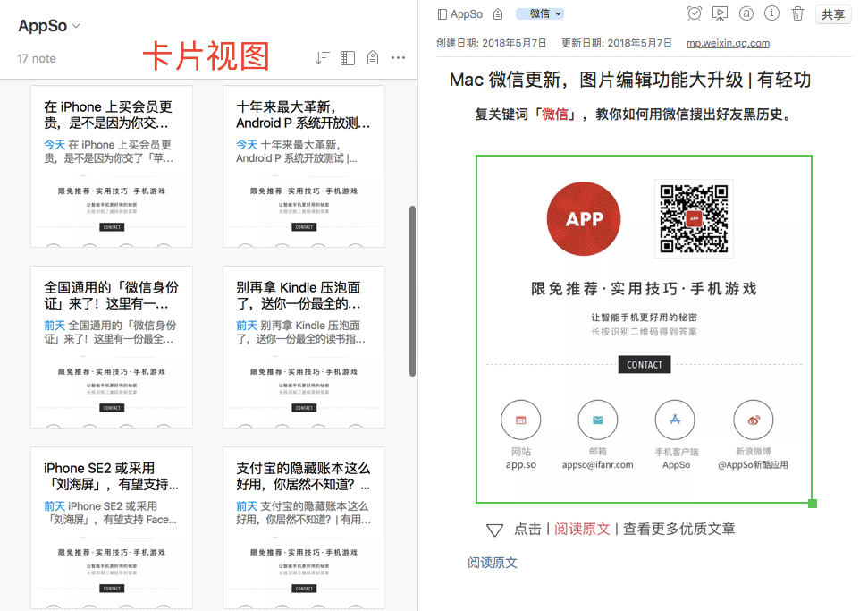Start presentation mode for this note
Viewport: 868px width, 611px height.
click(x=720, y=14)
